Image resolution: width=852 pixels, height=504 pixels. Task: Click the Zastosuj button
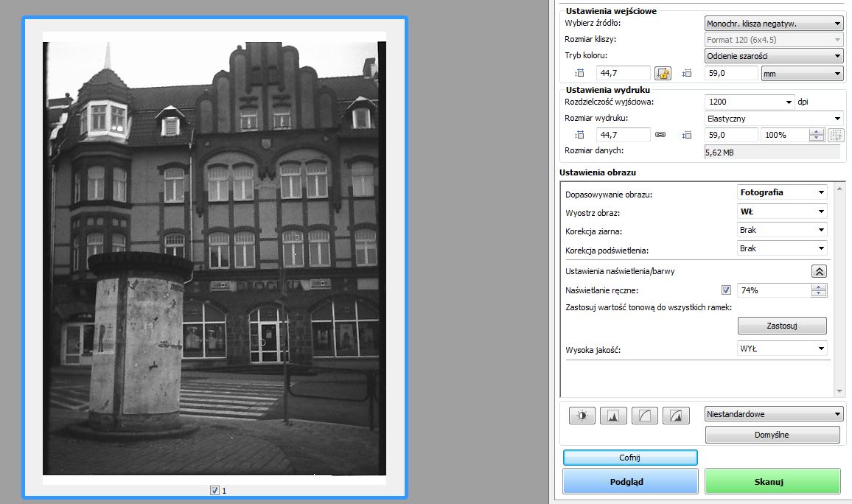(x=781, y=325)
